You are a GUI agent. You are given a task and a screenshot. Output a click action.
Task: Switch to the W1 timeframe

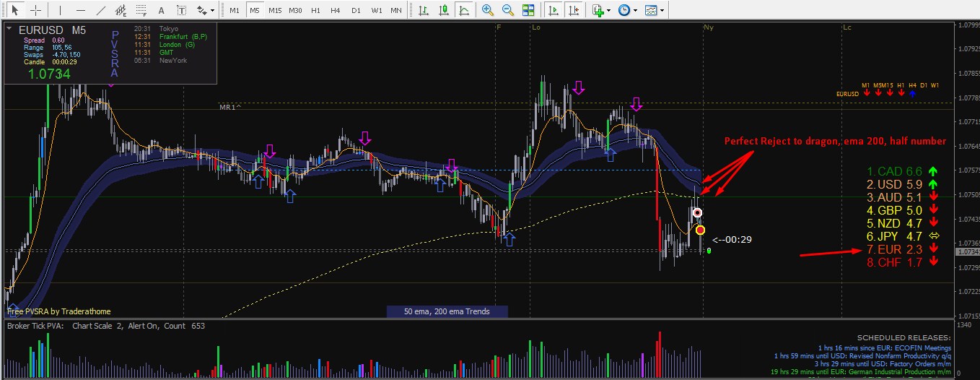point(377,10)
